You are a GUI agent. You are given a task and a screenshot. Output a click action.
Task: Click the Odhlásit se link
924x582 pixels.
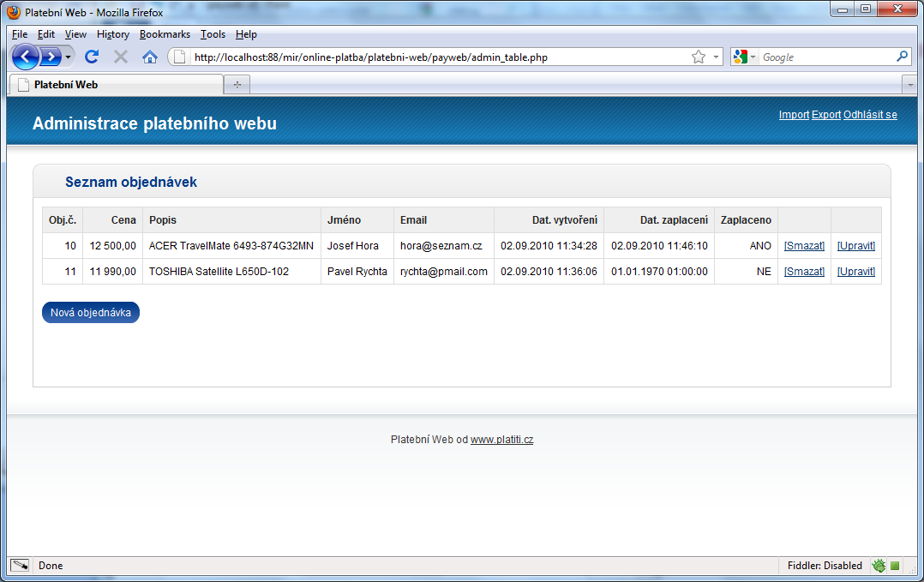pyautogui.click(x=870, y=115)
